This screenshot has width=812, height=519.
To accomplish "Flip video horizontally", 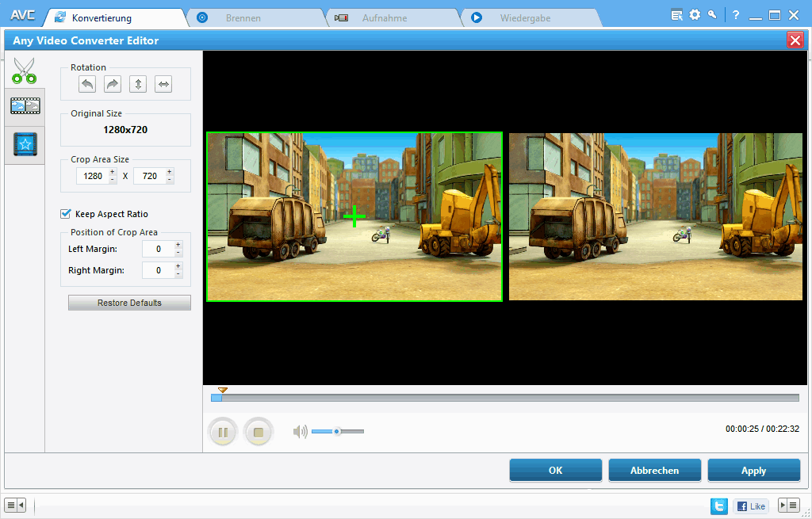I will (163, 84).
